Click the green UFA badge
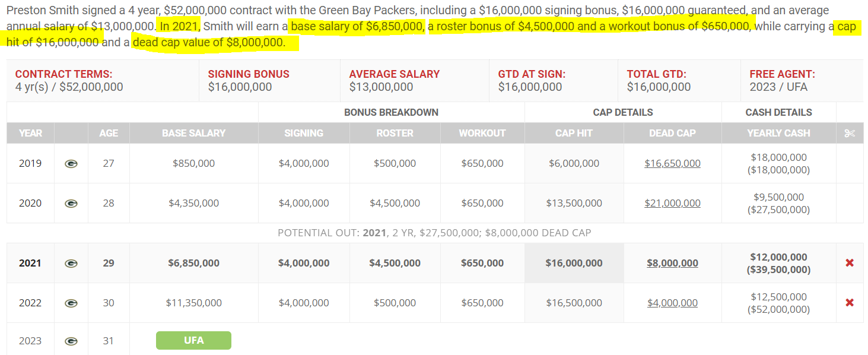Viewport: 868px width, 355px height. (193, 340)
